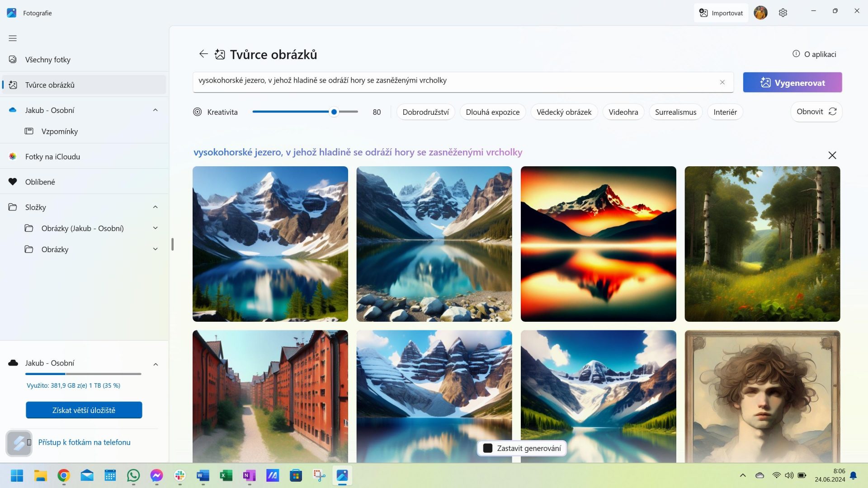Open Word from taskbar

(x=203, y=475)
